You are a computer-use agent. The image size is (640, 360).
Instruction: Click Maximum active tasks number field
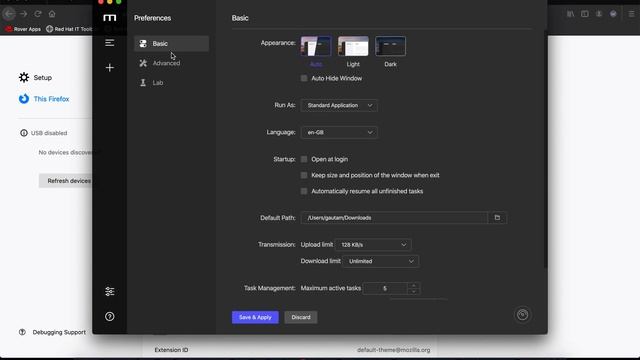pyautogui.click(x=385, y=289)
